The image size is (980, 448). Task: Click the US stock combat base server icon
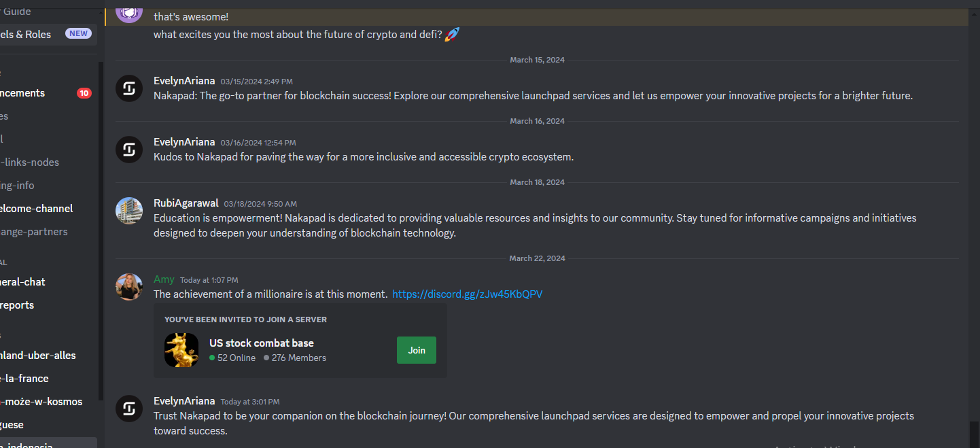181,350
